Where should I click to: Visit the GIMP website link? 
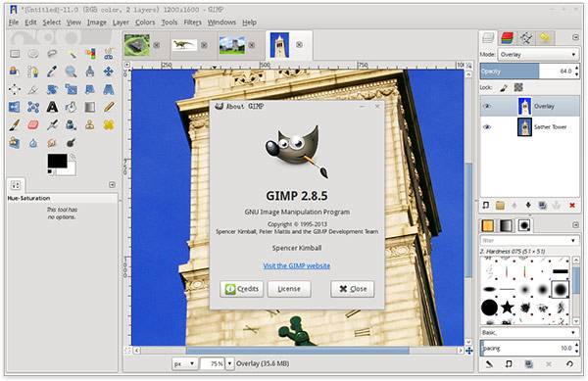[x=296, y=265]
